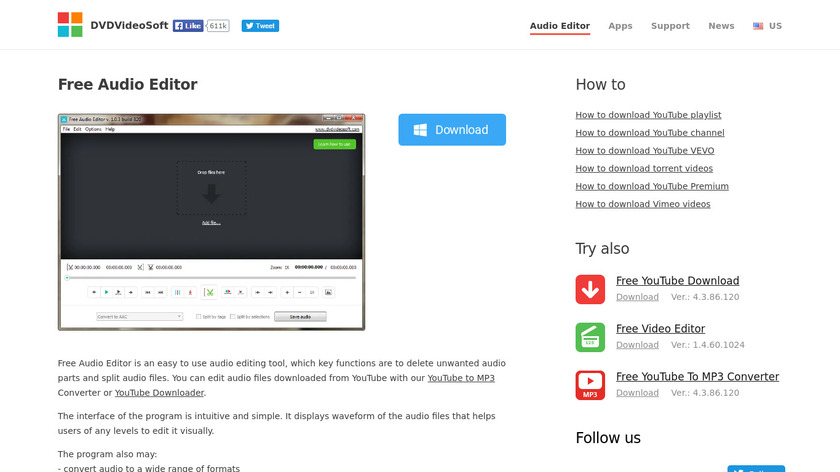Click the How to section heading
This screenshot has width=840, height=472.
pos(601,85)
